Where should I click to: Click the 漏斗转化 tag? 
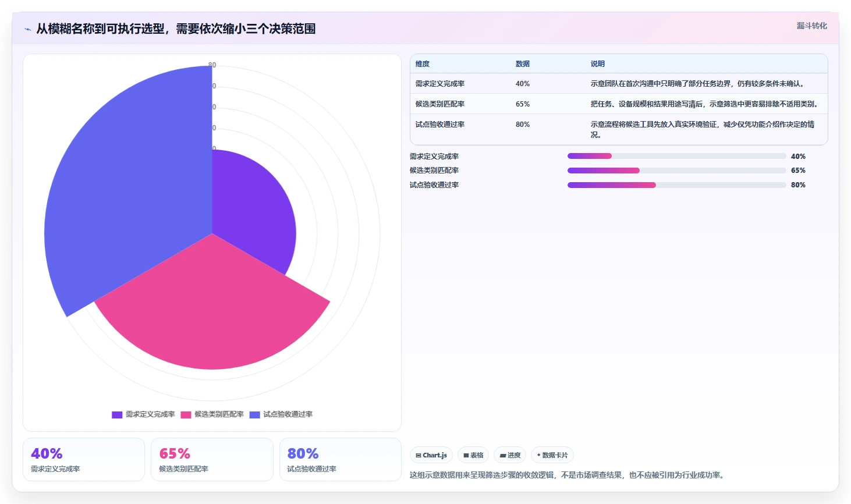click(811, 26)
